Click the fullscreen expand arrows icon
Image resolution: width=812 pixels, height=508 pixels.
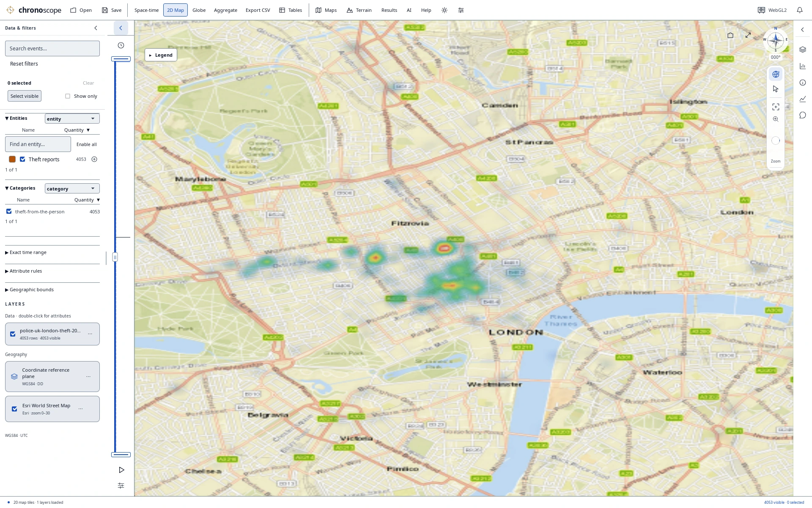coord(748,35)
